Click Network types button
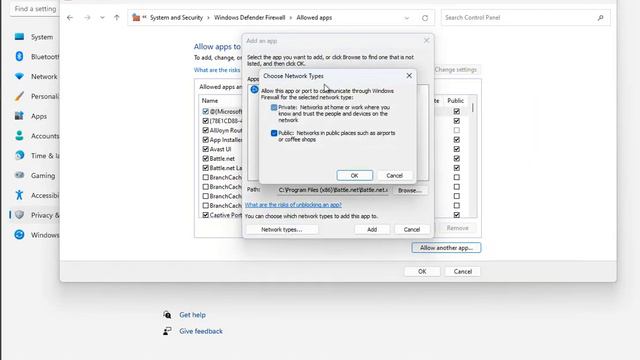This screenshot has width=640, height=360. coord(282,229)
